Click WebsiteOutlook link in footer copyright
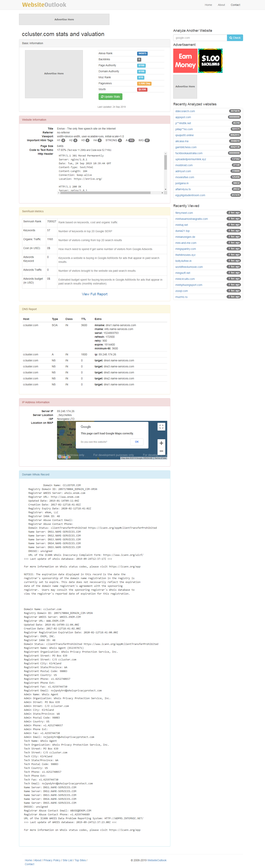This screenshot has height=868, width=265. click(x=157, y=860)
